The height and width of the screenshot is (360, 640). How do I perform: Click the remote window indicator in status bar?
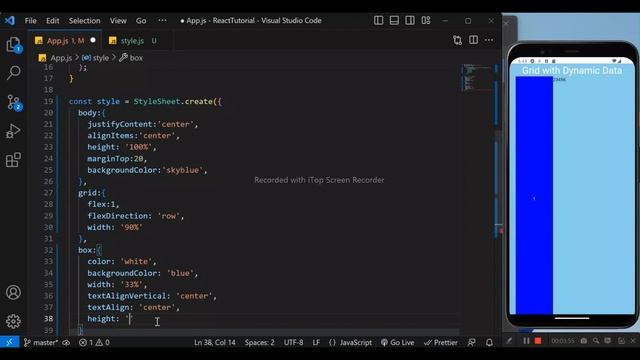(9, 342)
